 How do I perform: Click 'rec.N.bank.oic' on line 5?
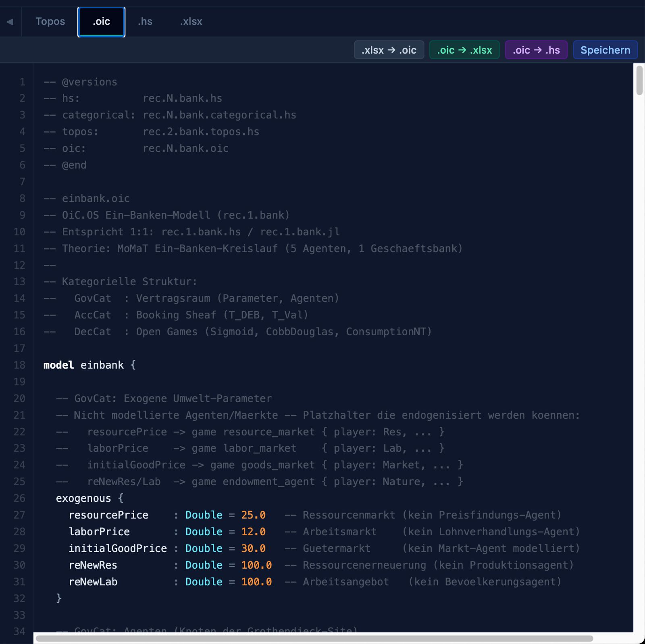186,148
